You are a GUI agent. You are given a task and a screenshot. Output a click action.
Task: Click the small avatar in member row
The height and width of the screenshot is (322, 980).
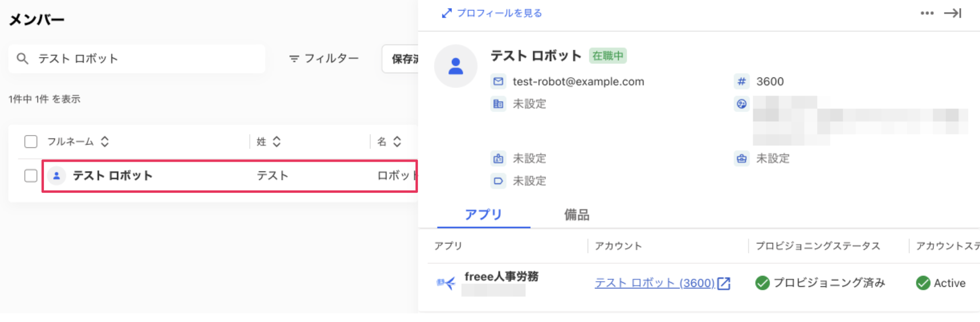pyautogui.click(x=57, y=175)
